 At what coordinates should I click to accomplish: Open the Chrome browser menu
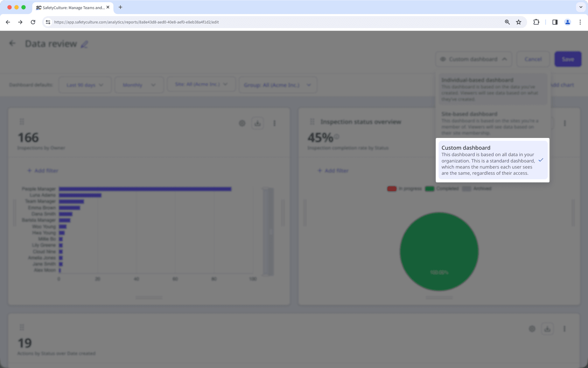580,22
